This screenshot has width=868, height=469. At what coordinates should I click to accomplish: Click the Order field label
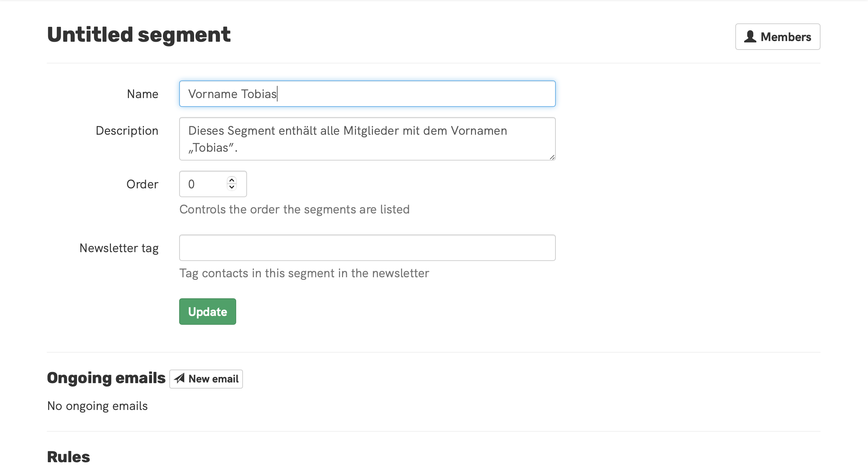click(x=142, y=184)
